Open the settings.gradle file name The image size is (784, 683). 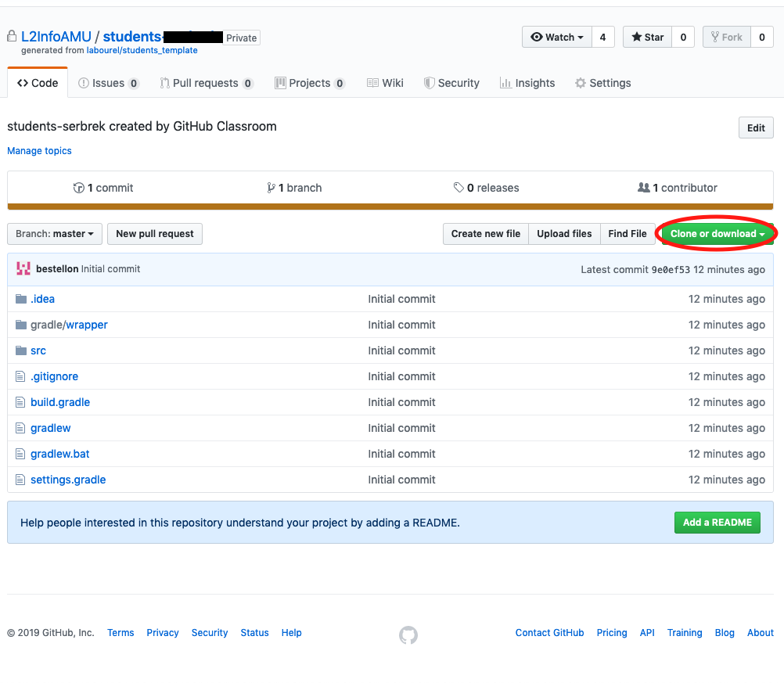tap(68, 480)
